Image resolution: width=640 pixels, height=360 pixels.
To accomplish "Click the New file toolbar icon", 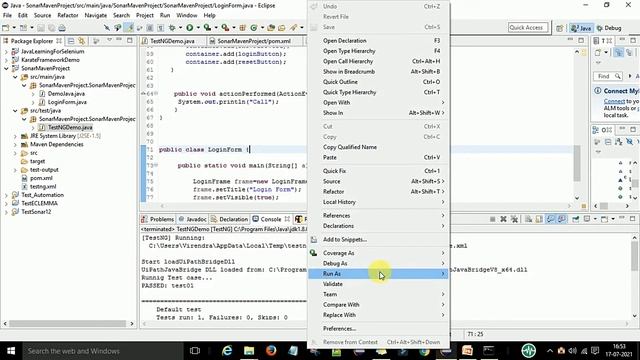I will [x=6, y=28].
